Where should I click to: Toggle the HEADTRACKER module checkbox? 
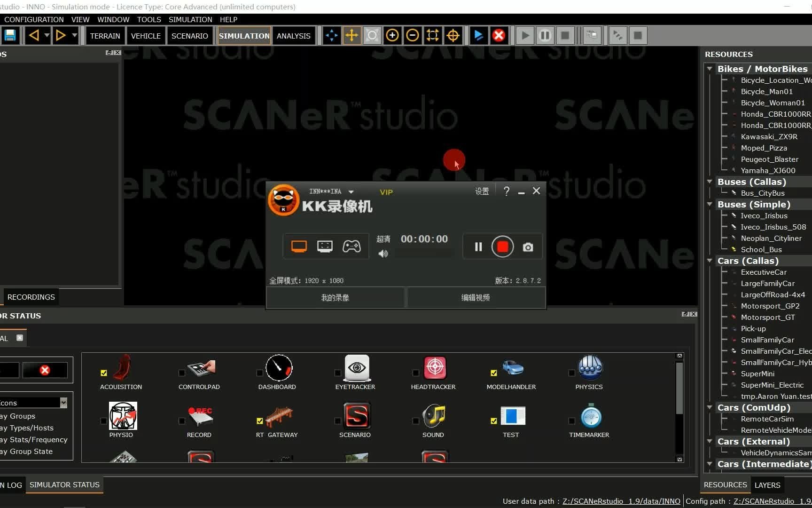(416, 373)
